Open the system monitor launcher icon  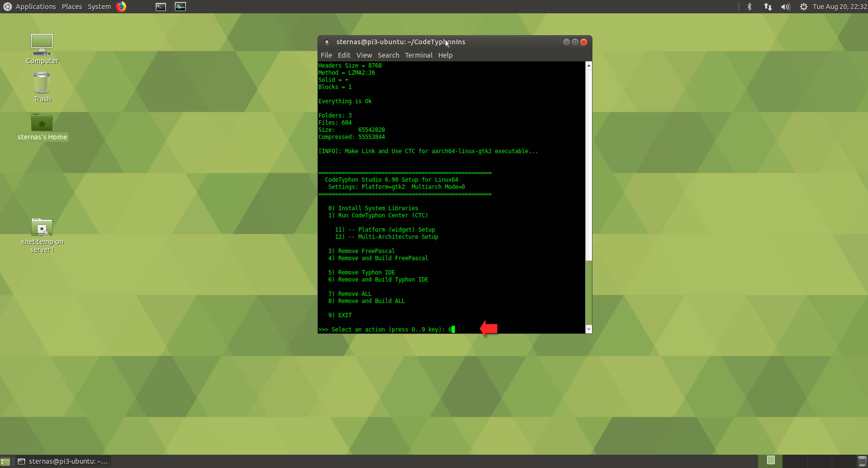tap(180, 7)
